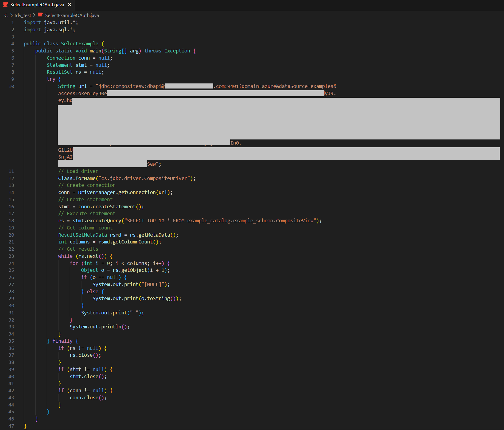Click 'ResultSetMetaData rsmd' declaration
Viewport: 504px width, 430px height.
pyautogui.click(x=90, y=235)
